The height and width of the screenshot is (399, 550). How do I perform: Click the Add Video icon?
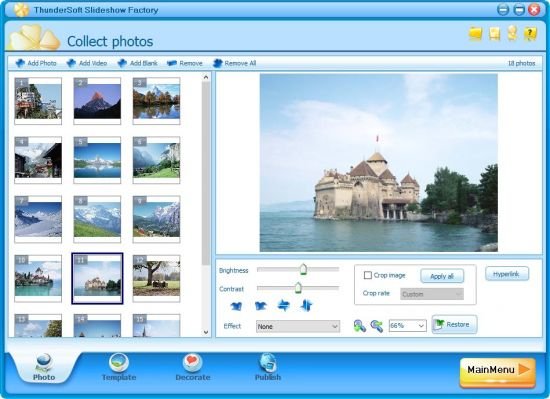point(71,63)
